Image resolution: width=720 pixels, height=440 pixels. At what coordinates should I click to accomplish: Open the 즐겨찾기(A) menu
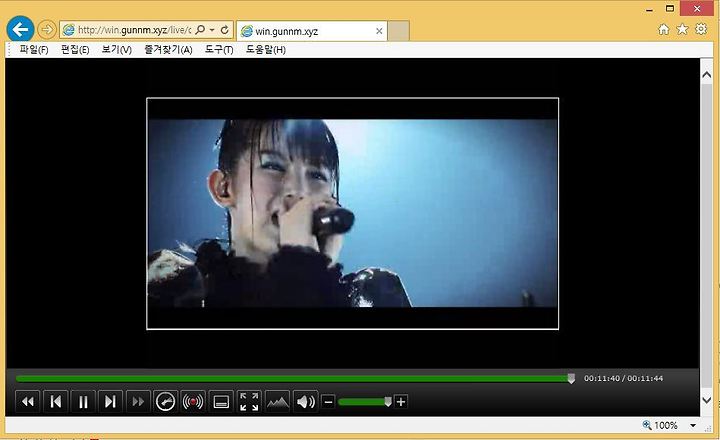(x=168, y=50)
